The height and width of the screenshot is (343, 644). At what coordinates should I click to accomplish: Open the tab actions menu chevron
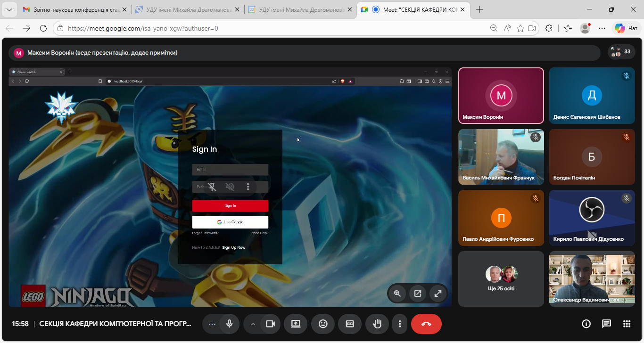(9, 9)
